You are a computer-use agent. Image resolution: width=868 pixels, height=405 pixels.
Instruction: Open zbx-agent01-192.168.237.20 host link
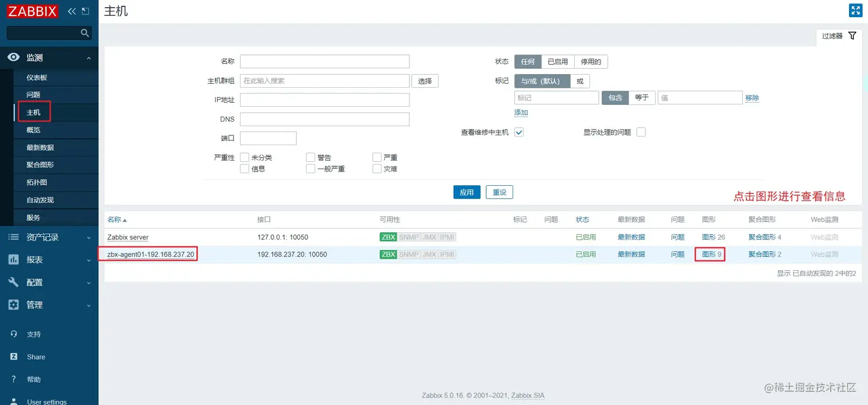(x=150, y=254)
